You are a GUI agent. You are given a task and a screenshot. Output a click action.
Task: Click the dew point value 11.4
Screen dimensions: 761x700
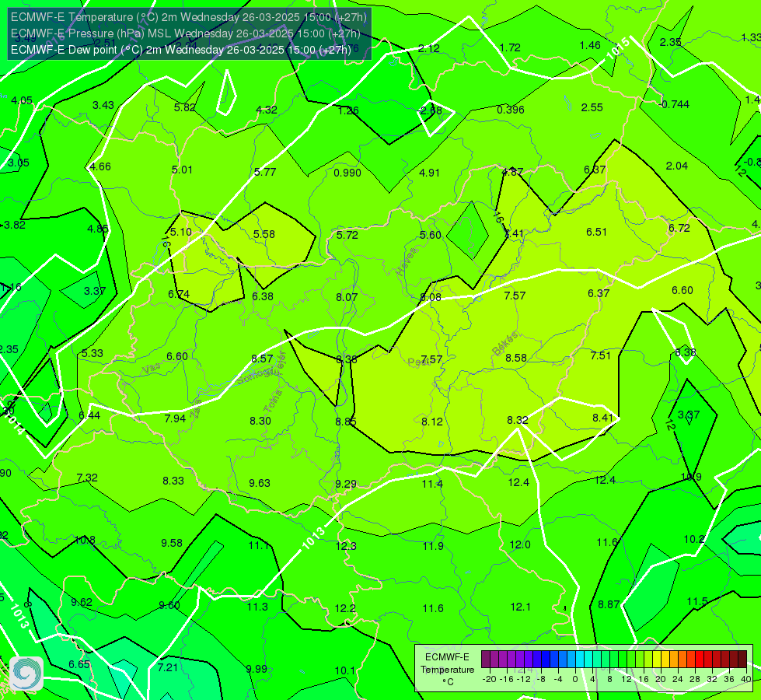click(x=432, y=484)
